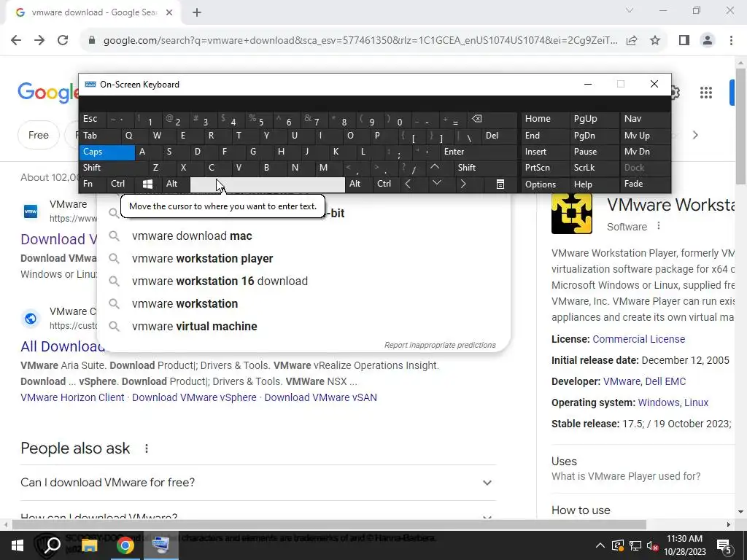The image size is (747, 560).
Task: Click the Help key on On-Screen Keyboard
Action: click(594, 184)
